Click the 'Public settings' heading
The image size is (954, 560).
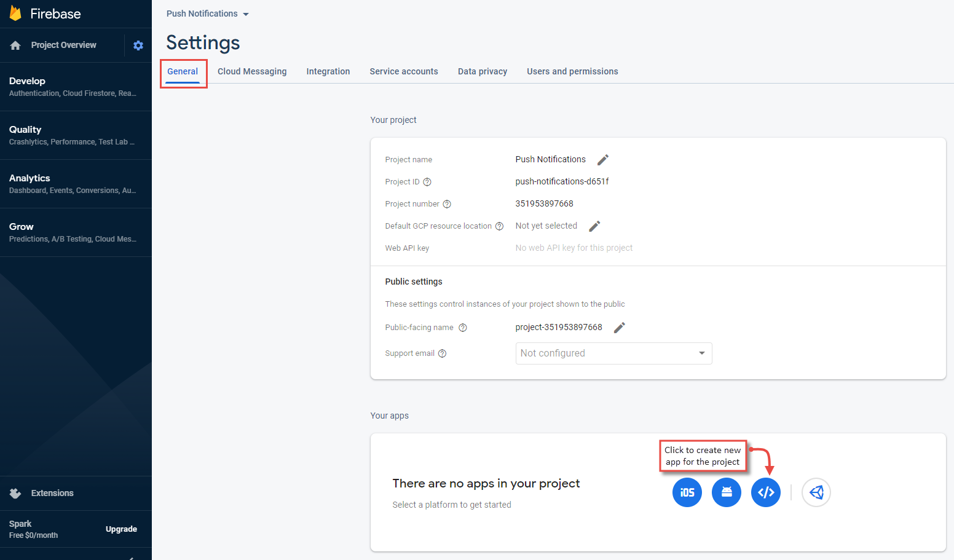pos(414,282)
